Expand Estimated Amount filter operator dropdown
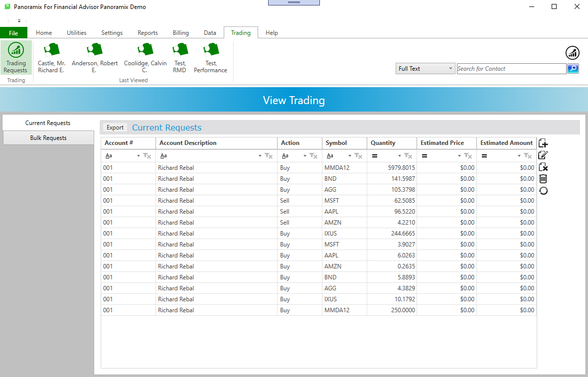 pos(519,155)
